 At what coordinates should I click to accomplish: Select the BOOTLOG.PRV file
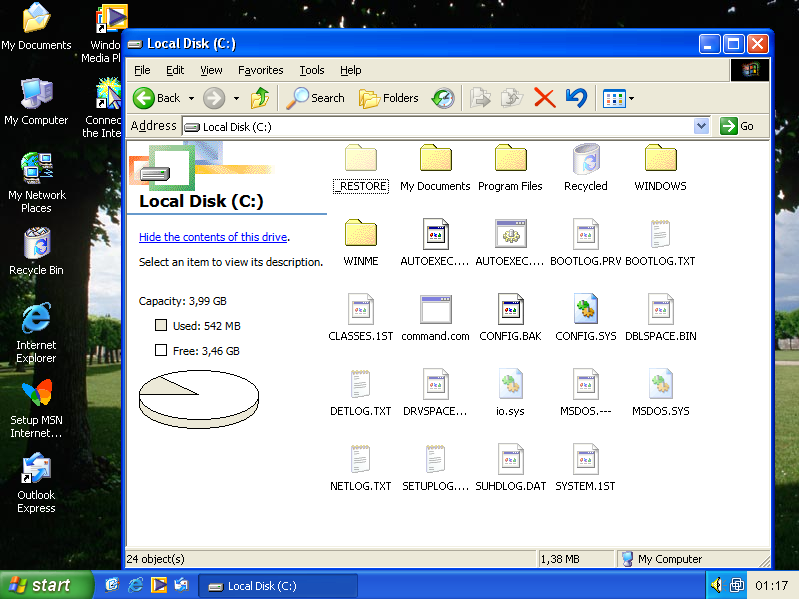585,242
